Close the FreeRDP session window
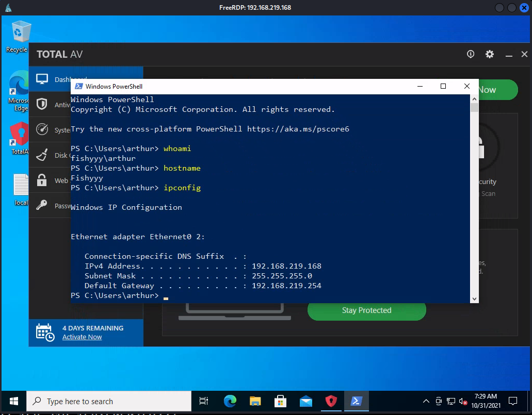Screen dimensions: 532x415 tap(524, 7)
